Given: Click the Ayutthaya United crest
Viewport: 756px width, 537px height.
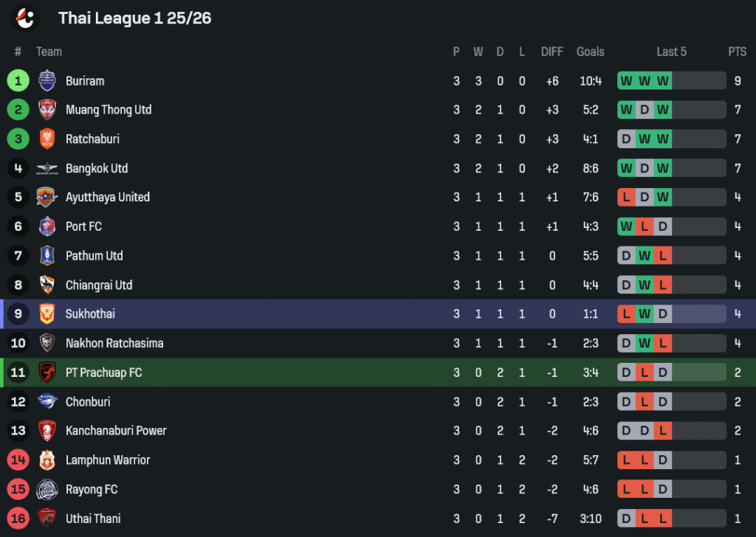Looking at the screenshot, I should [47, 197].
